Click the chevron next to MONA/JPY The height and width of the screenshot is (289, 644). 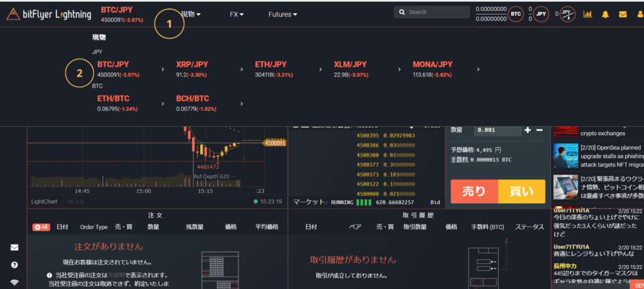coord(478,69)
